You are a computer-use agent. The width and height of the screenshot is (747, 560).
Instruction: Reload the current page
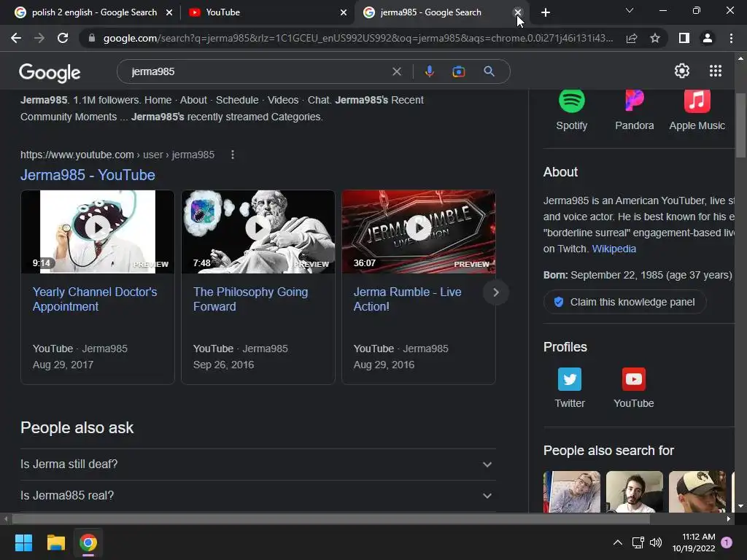[x=63, y=38]
